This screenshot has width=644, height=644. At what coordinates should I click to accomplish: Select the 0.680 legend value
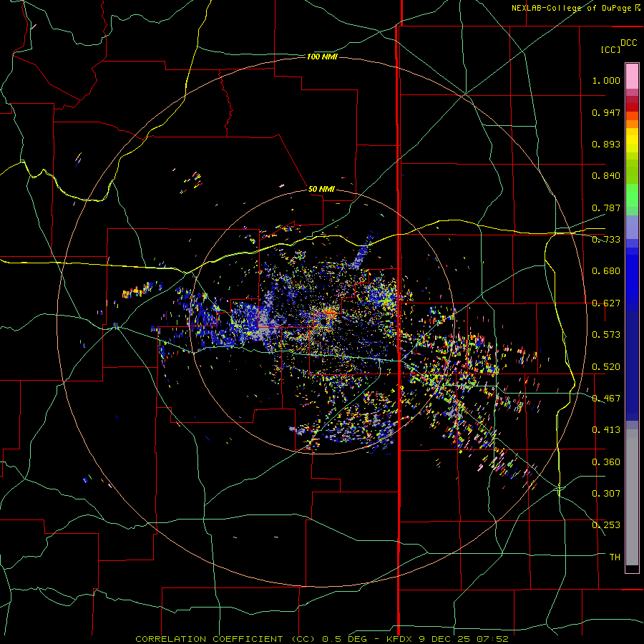pos(606,271)
